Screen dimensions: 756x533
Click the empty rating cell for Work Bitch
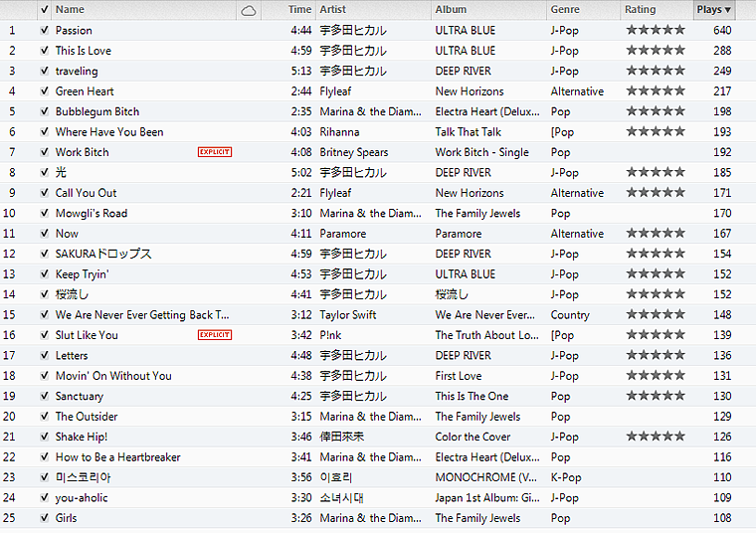[656, 152]
